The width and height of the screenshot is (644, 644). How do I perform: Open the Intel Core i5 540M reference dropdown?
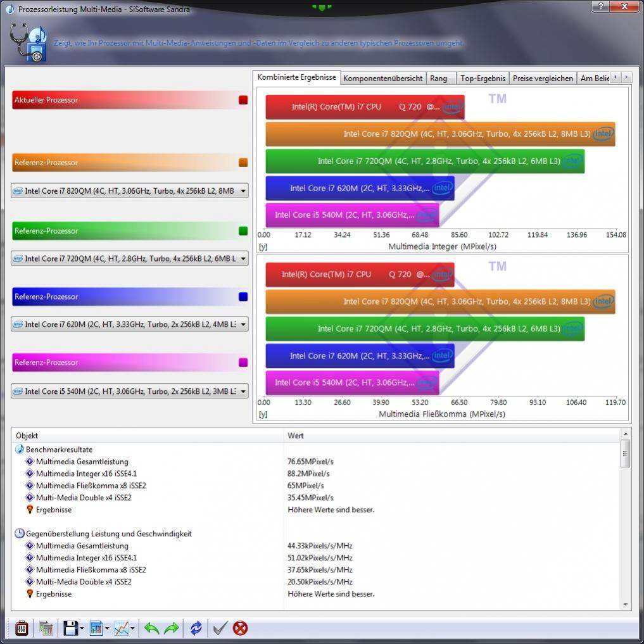129,391
